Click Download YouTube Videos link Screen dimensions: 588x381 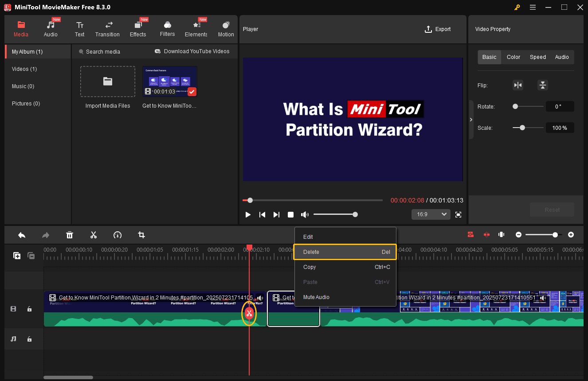pos(192,51)
